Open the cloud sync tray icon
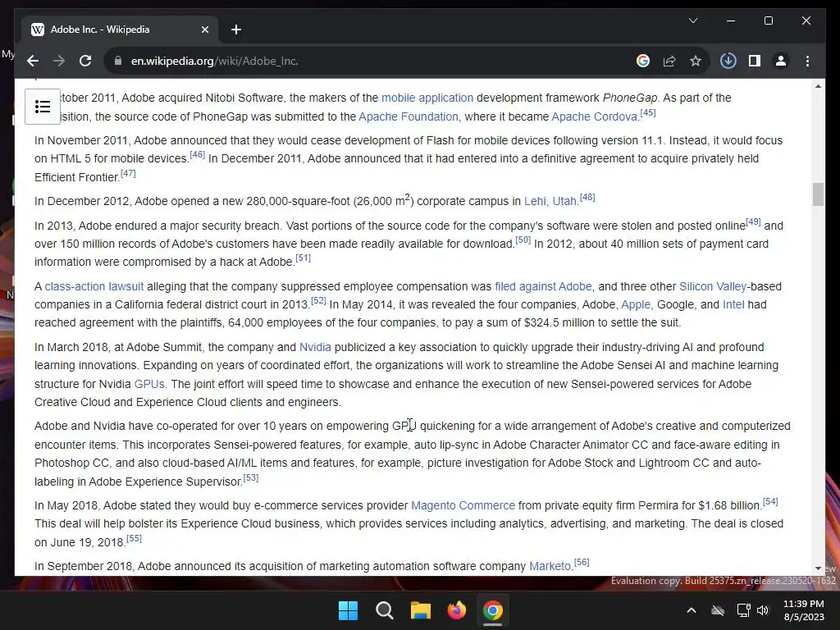Screen dimensions: 840x630 click(717, 610)
